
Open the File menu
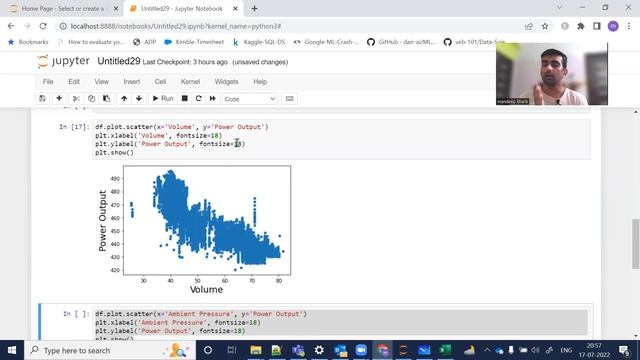pos(48,82)
